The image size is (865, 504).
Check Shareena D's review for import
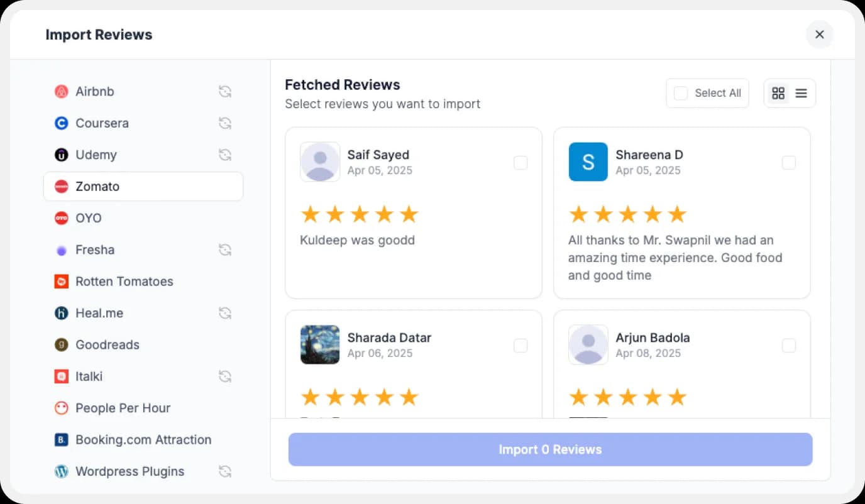tap(789, 162)
